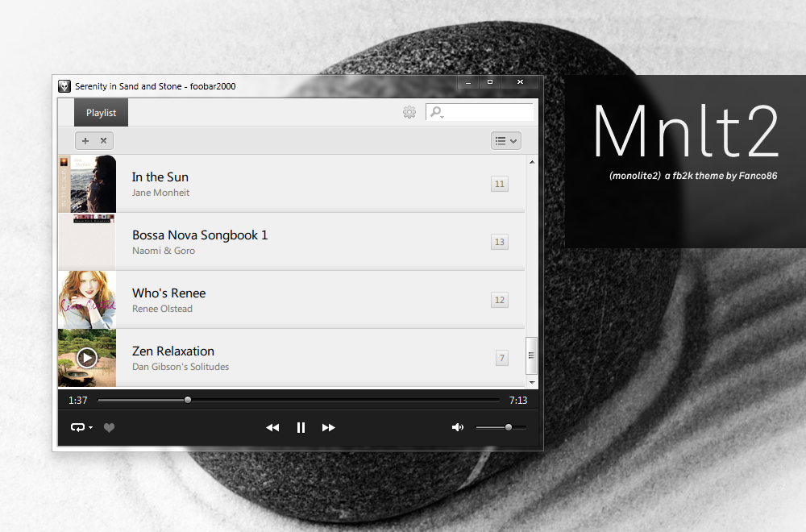This screenshot has height=532, width=806.
Task: Click track count badge 12
Action: click(x=500, y=300)
